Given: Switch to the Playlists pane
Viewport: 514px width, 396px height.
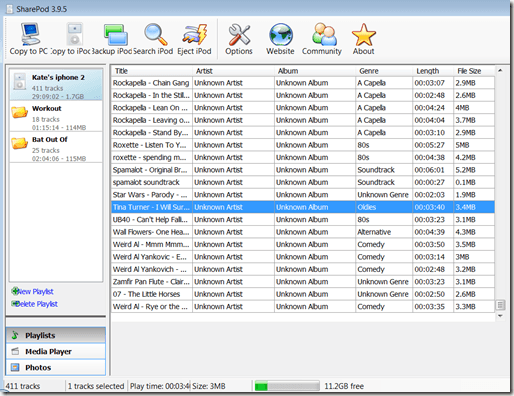Looking at the screenshot, I should [x=56, y=335].
